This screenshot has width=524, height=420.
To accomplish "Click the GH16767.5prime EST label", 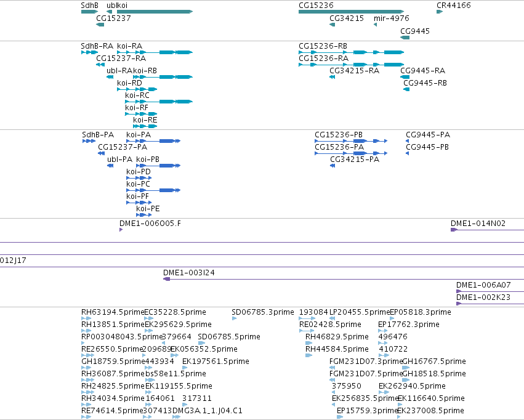I will tap(434, 362).
